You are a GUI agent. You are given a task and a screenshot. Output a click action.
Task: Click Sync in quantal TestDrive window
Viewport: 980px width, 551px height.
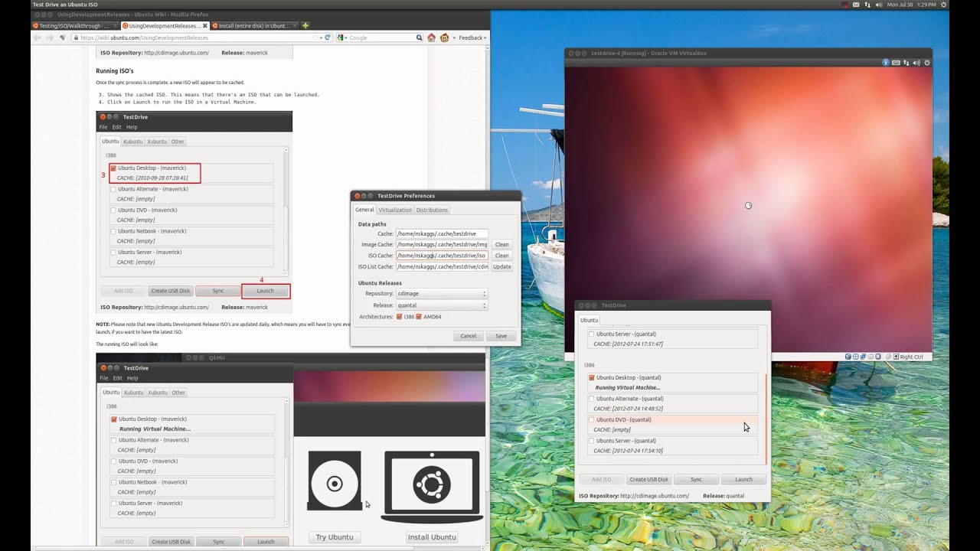[696, 480]
